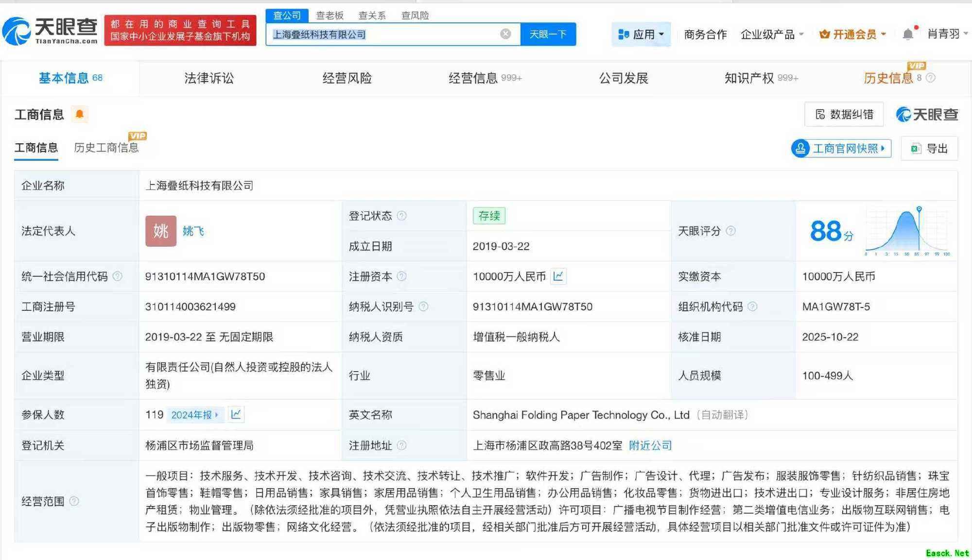Open the 法律诉讼 tab
972x560 pixels.
click(209, 78)
